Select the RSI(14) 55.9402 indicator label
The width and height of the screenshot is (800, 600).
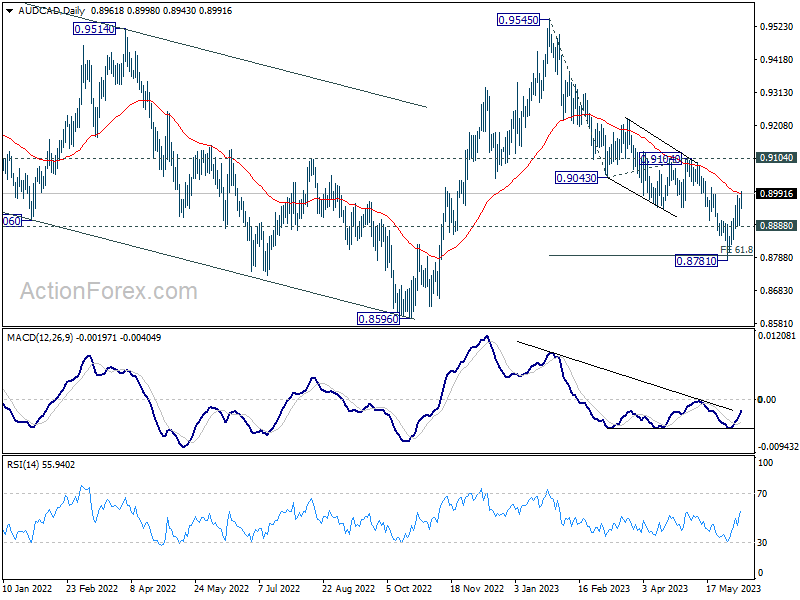click(41, 465)
